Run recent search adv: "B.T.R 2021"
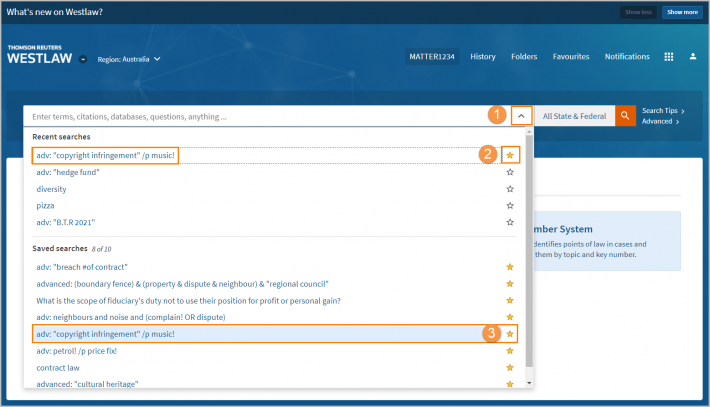Image resolution: width=710 pixels, height=407 pixels. coord(66,222)
